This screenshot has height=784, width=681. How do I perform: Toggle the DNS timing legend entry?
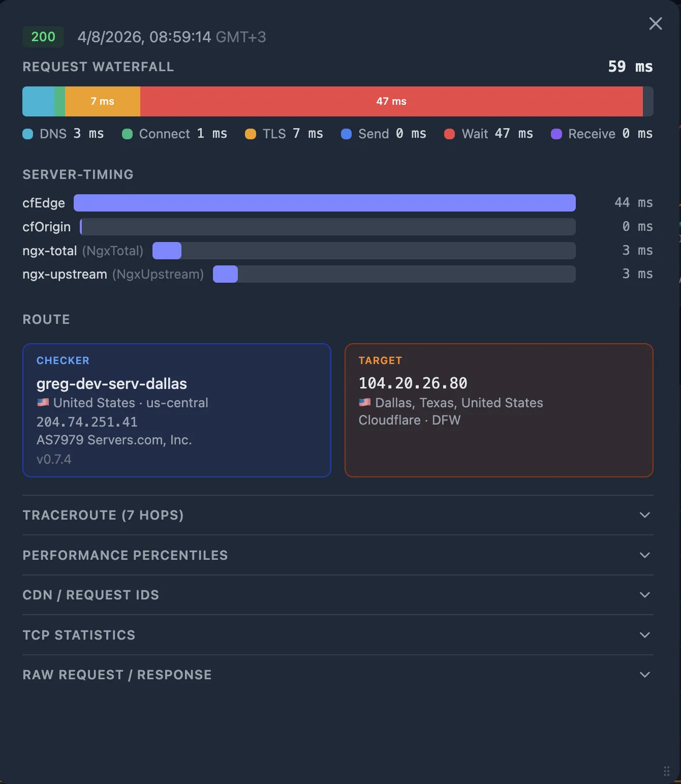pyautogui.click(x=64, y=134)
